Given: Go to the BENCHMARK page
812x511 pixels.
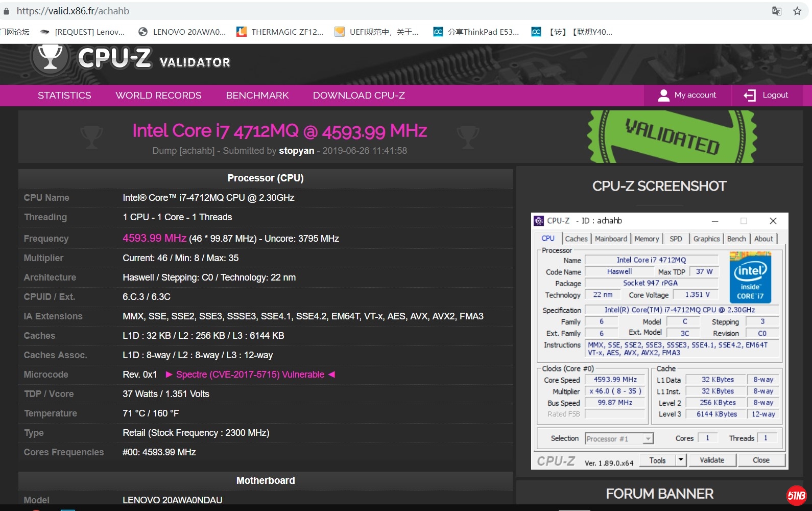Looking at the screenshot, I should pyautogui.click(x=257, y=96).
